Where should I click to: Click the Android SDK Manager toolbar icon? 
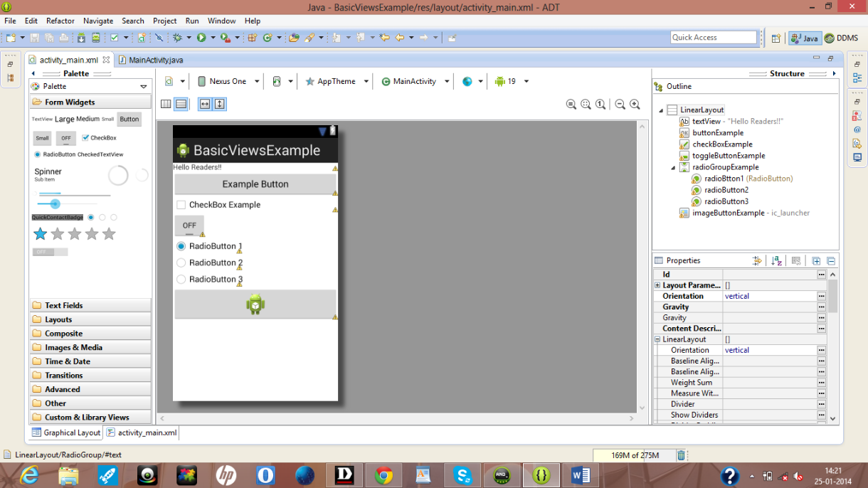pyautogui.click(x=81, y=38)
